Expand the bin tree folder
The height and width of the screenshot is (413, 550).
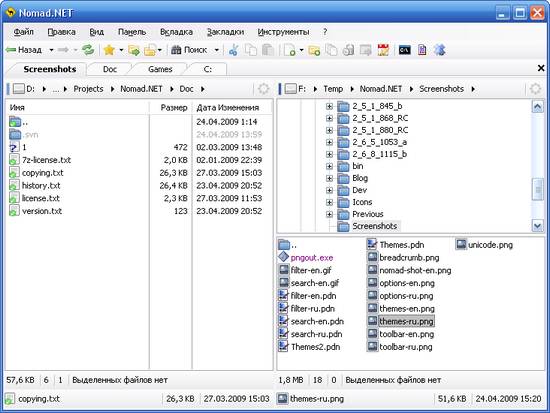[329, 166]
